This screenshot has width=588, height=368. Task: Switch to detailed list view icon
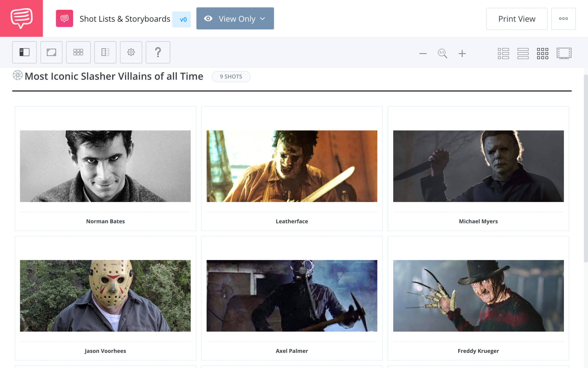pyautogui.click(x=503, y=53)
